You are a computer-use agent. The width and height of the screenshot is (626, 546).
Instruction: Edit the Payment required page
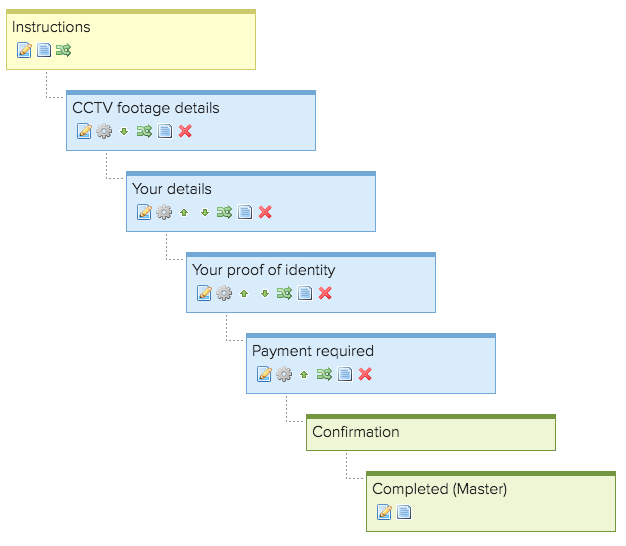point(264,374)
